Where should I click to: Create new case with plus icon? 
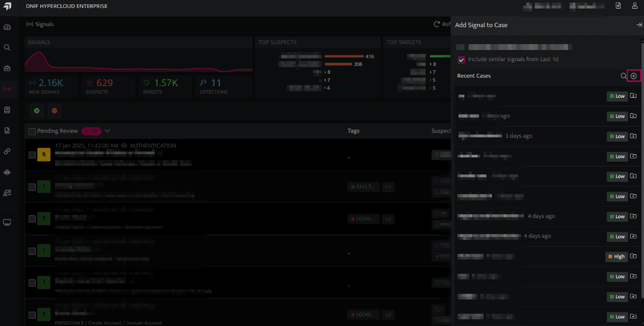point(634,76)
